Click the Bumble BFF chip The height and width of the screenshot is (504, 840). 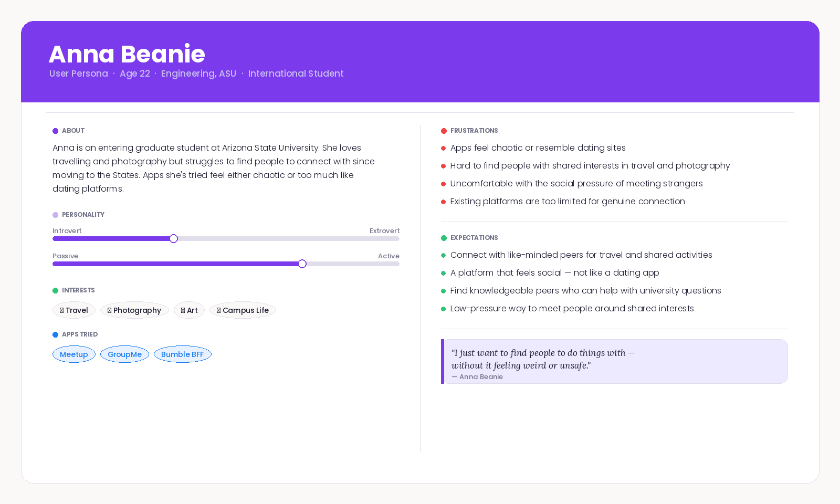tap(182, 354)
